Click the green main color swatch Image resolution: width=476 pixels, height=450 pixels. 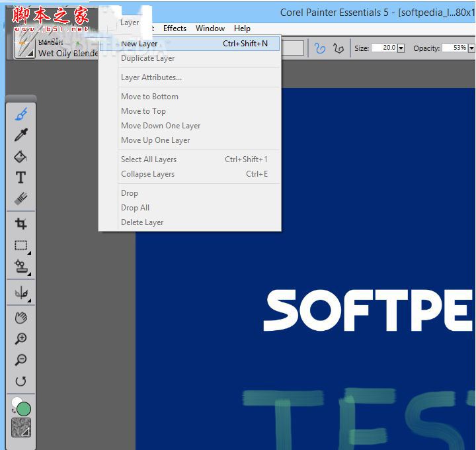tap(24, 409)
